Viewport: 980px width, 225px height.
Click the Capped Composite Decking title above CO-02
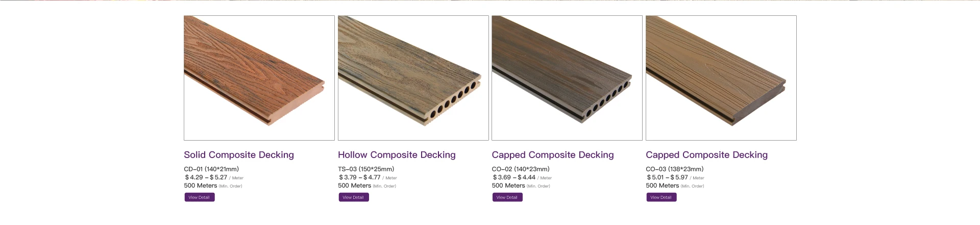553,155
